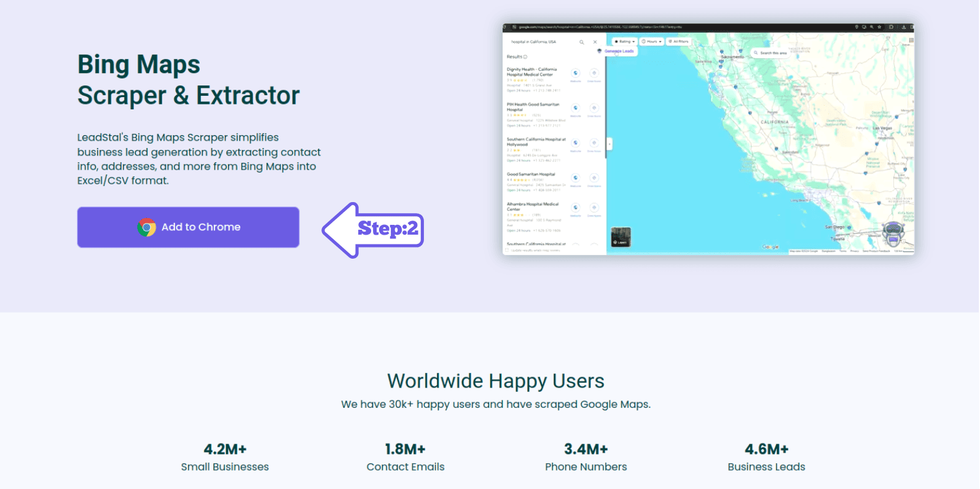Click the magnifier search icon in demo screenshot
This screenshot has height=489, width=980.
tap(582, 42)
